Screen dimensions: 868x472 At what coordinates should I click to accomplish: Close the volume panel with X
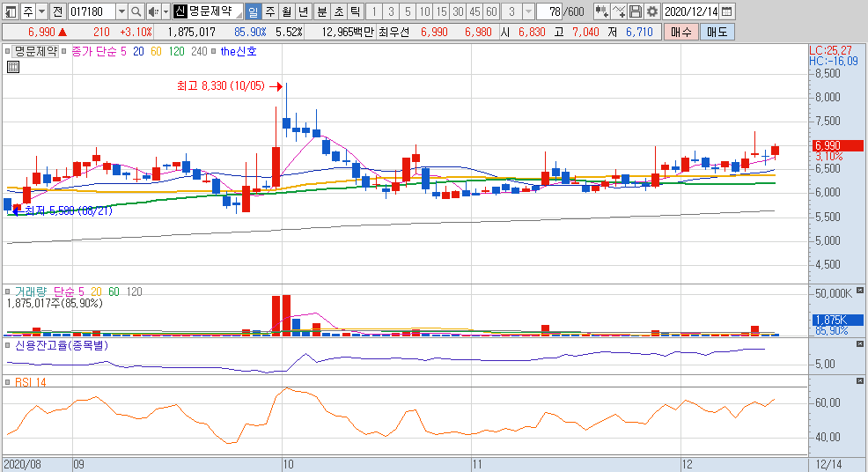860,291
